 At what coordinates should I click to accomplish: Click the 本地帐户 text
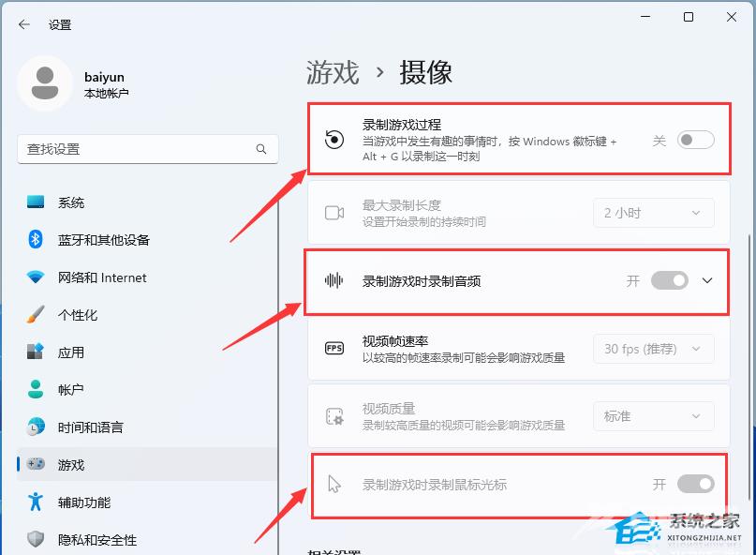[x=106, y=93]
